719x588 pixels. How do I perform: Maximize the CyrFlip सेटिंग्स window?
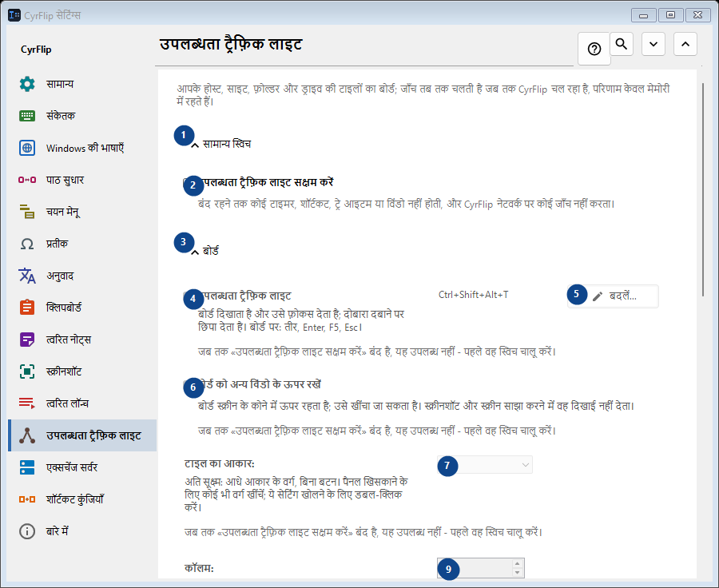tap(670, 15)
